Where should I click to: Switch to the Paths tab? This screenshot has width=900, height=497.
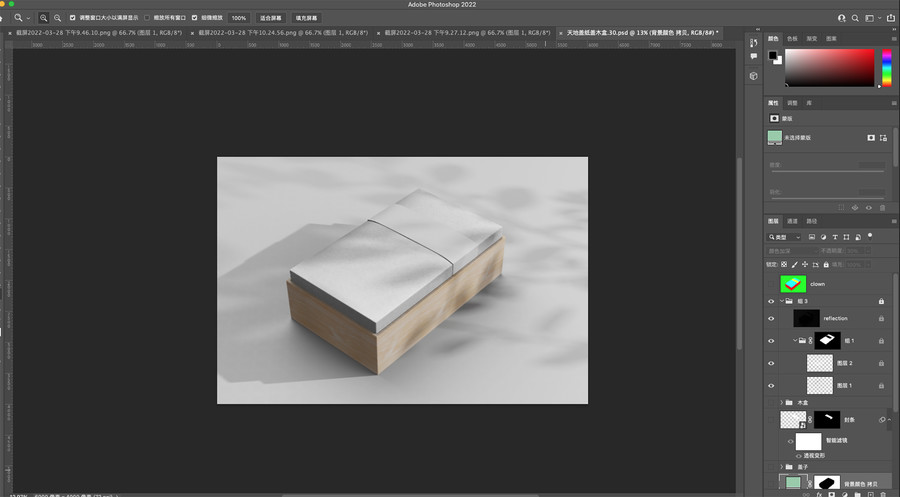pyautogui.click(x=812, y=221)
